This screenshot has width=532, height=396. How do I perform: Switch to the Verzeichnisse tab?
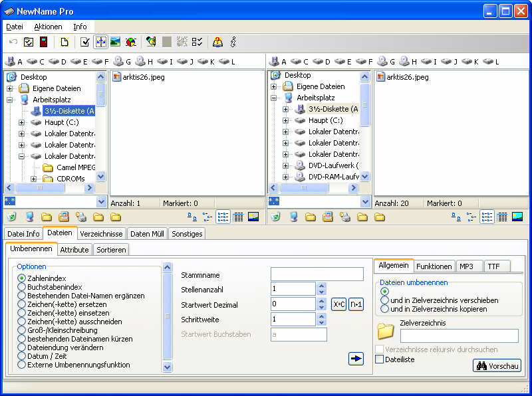point(101,234)
